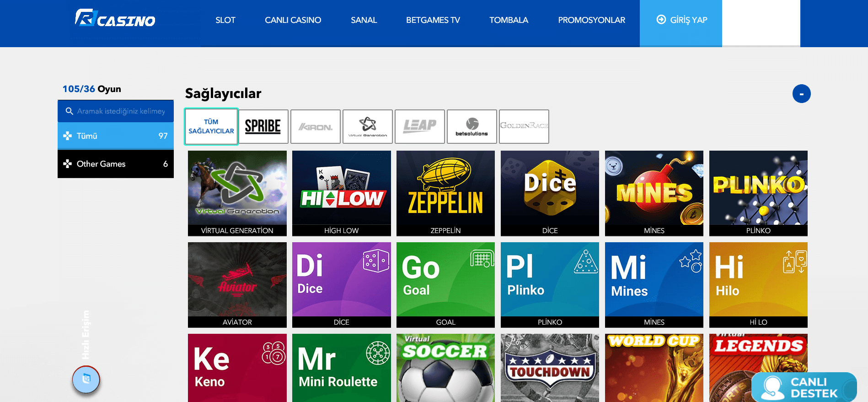This screenshot has height=402, width=868.
Task: Launch the Mini Roulette game
Action: 342,368
